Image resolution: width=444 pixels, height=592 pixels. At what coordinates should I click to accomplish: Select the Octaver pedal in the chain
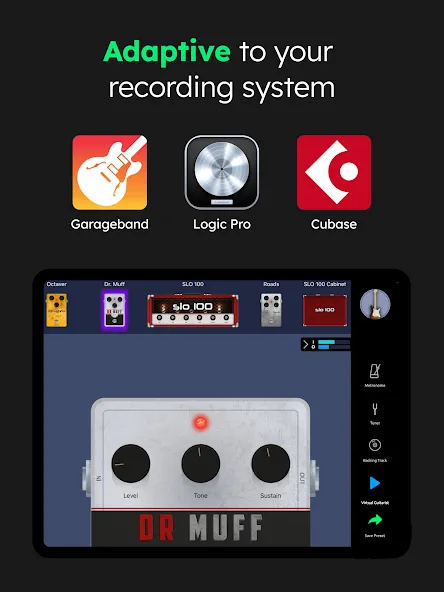coord(57,310)
